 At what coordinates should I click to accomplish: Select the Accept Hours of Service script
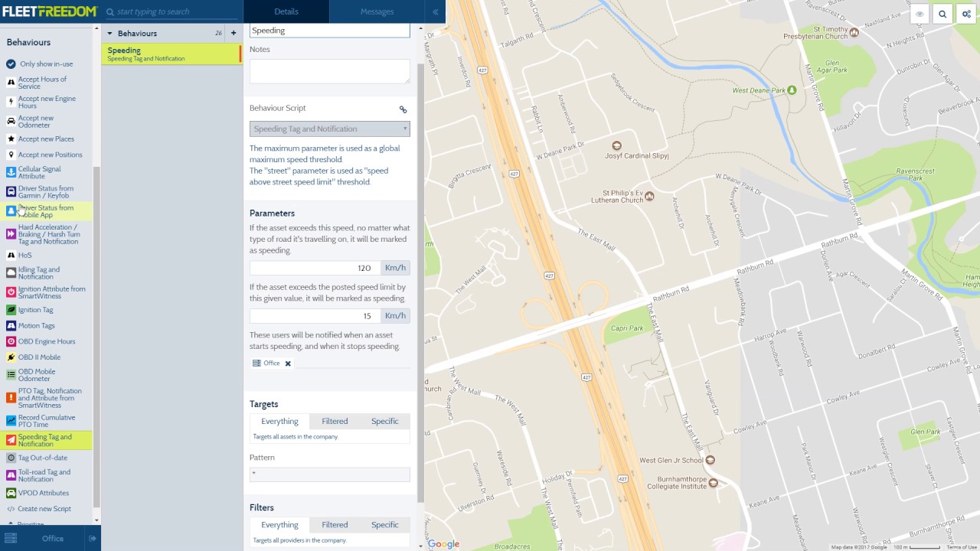pos(46,83)
